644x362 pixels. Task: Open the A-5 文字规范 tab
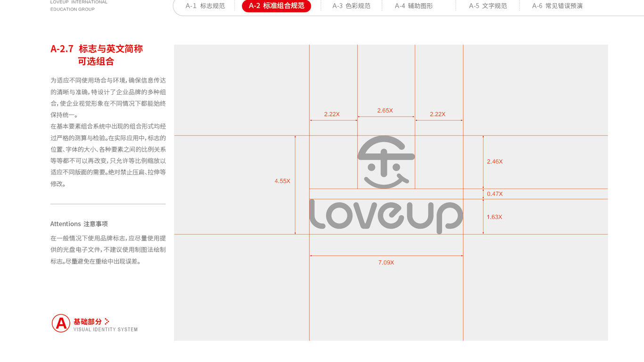click(x=488, y=6)
